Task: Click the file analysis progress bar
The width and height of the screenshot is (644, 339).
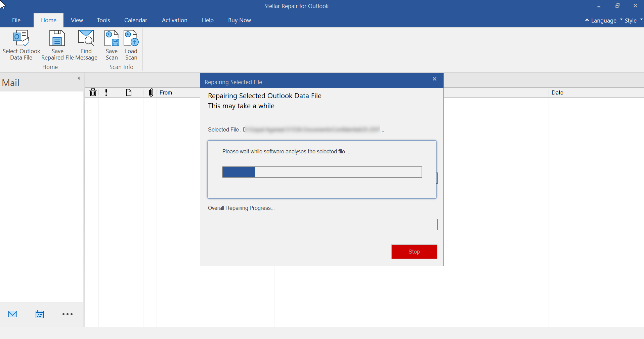Action: pyautogui.click(x=322, y=172)
